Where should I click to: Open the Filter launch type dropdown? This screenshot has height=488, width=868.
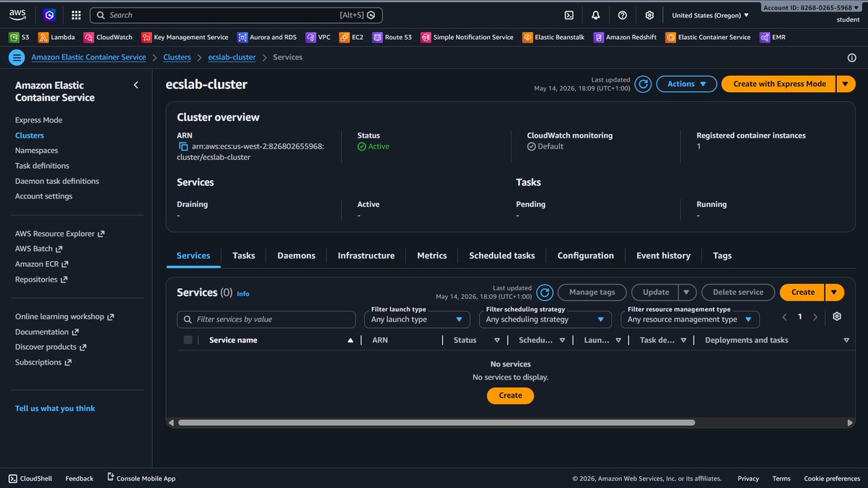(417, 319)
